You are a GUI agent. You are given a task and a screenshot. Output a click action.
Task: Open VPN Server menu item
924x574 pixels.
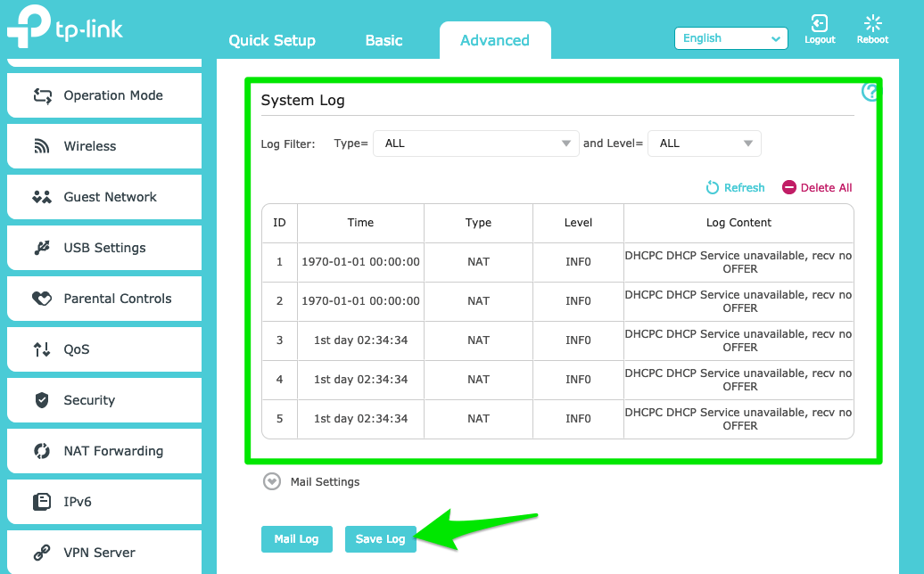coord(104,553)
